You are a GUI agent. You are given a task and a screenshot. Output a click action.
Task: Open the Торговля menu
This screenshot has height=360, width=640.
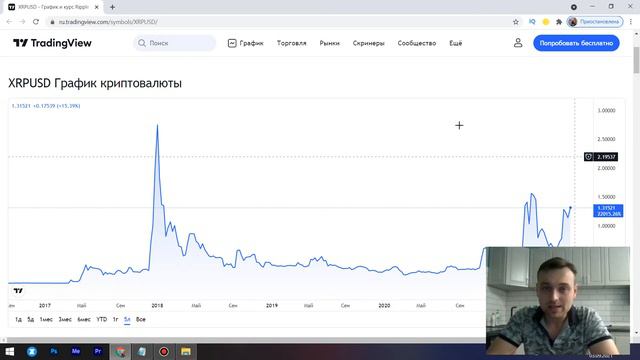click(x=291, y=43)
